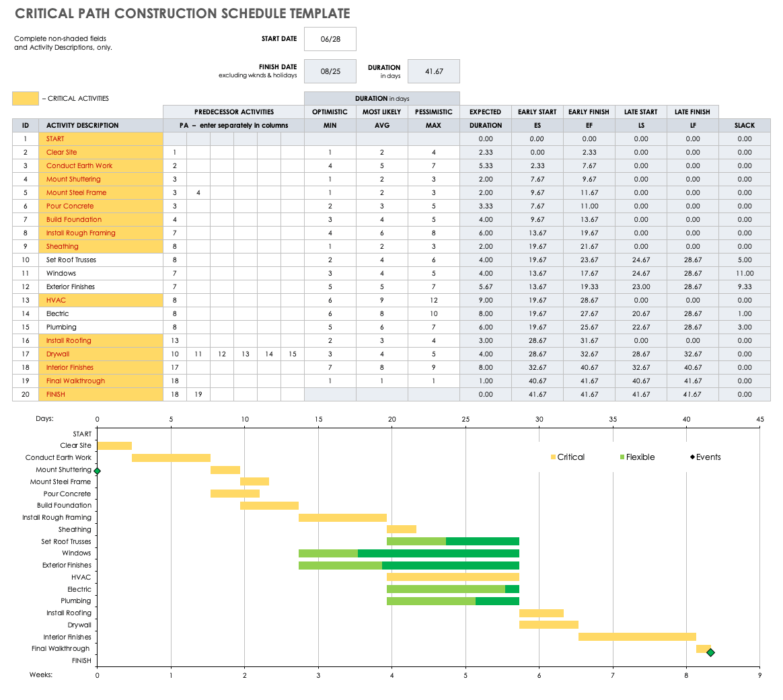Select the HVAC activity cell
This screenshot has height=700, width=783.
point(101,300)
